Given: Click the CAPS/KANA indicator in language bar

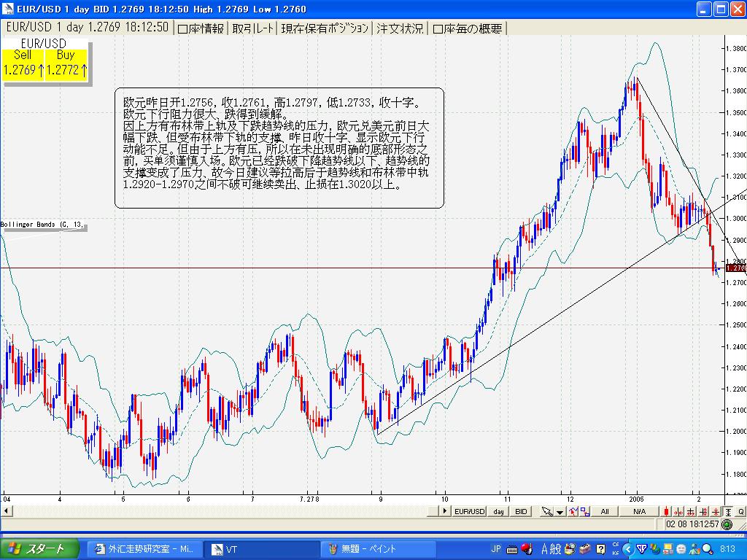Looking at the screenshot, I should tap(616, 548).
